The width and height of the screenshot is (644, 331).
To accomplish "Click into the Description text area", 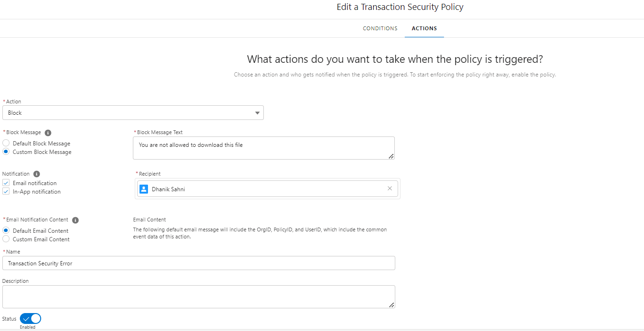I will [x=199, y=297].
